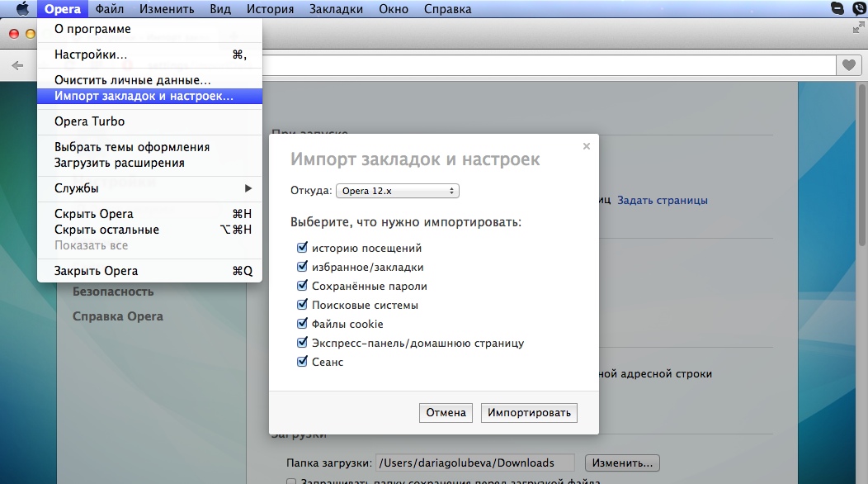Click the 'Отмена' button

pos(446,412)
